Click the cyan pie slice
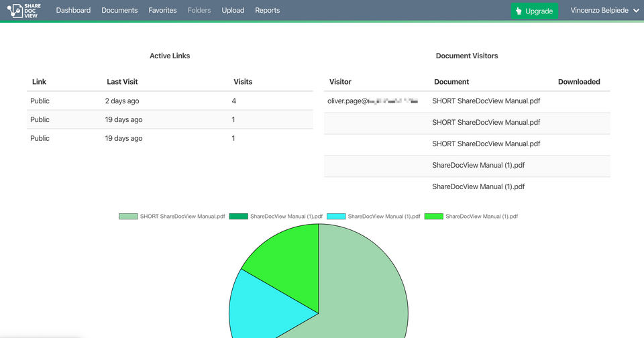The height and width of the screenshot is (338, 644). [267, 308]
